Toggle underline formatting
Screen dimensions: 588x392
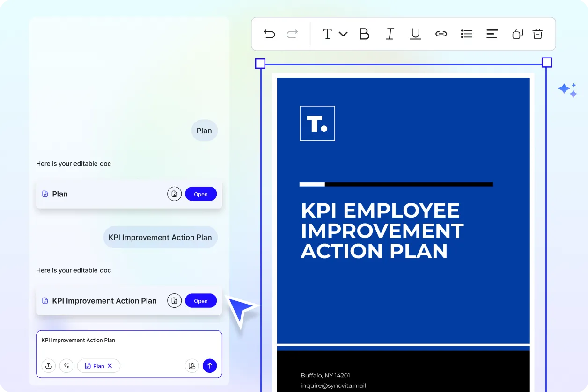pos(415,34)
